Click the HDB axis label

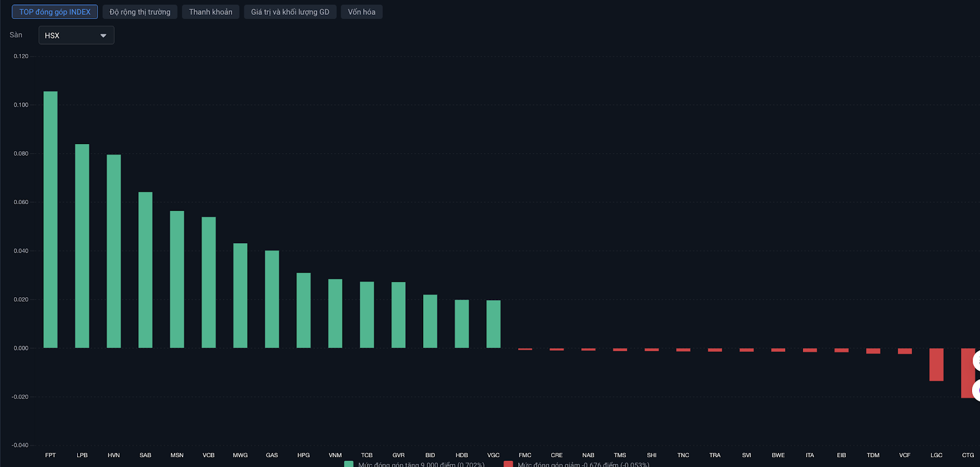[462, 455]
